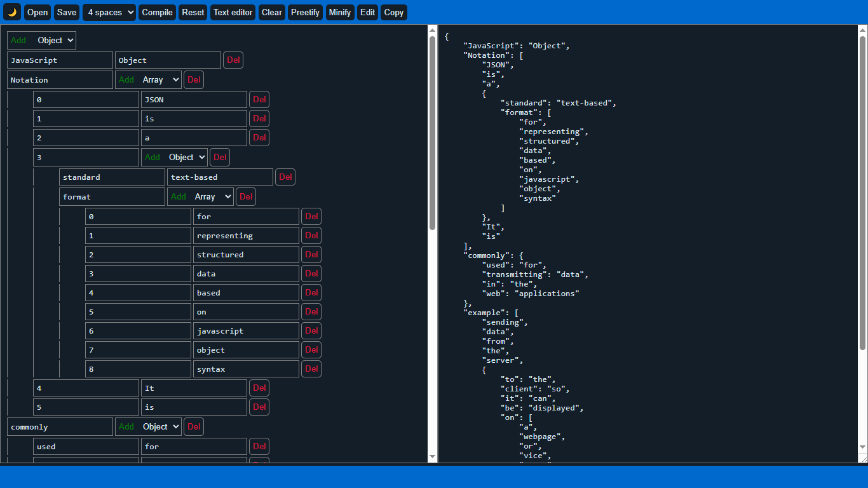Click the 'representing' value field
The width and height of the screenshot is (868, 488).
(x=246, y=236)
